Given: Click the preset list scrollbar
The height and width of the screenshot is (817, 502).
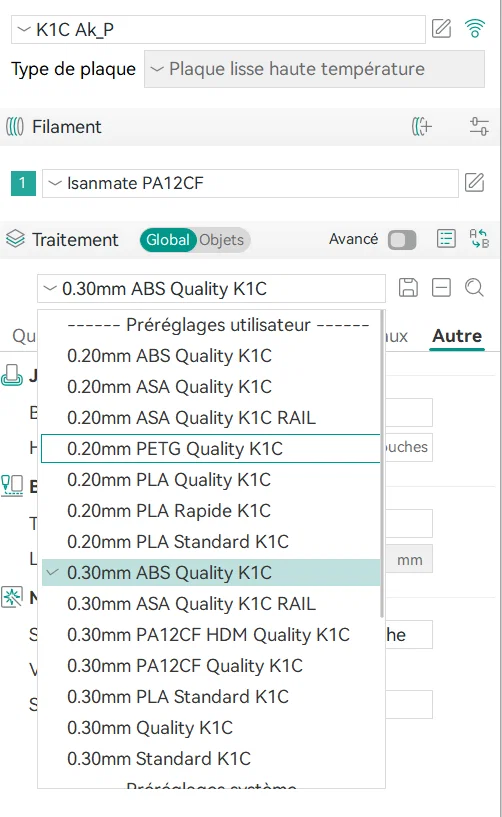Looking at the screenshot, I should pos(382,464).
